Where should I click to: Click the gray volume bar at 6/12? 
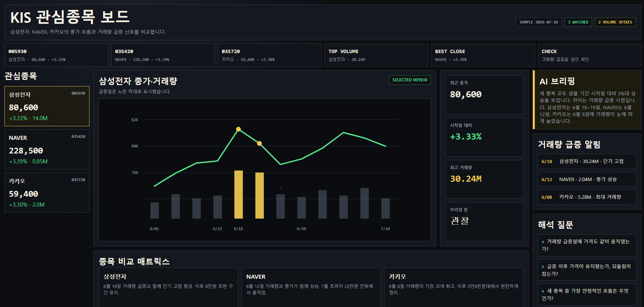click(217, 207)
